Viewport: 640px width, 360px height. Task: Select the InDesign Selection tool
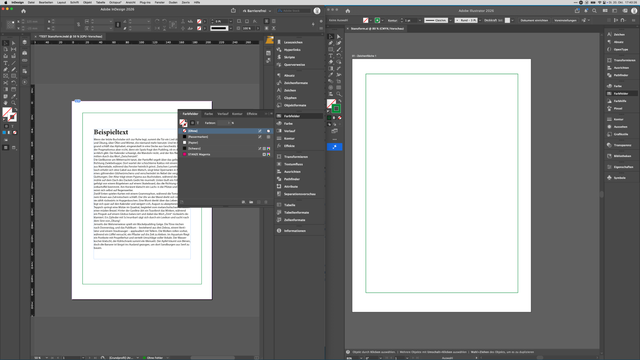[x=6, y=43]
